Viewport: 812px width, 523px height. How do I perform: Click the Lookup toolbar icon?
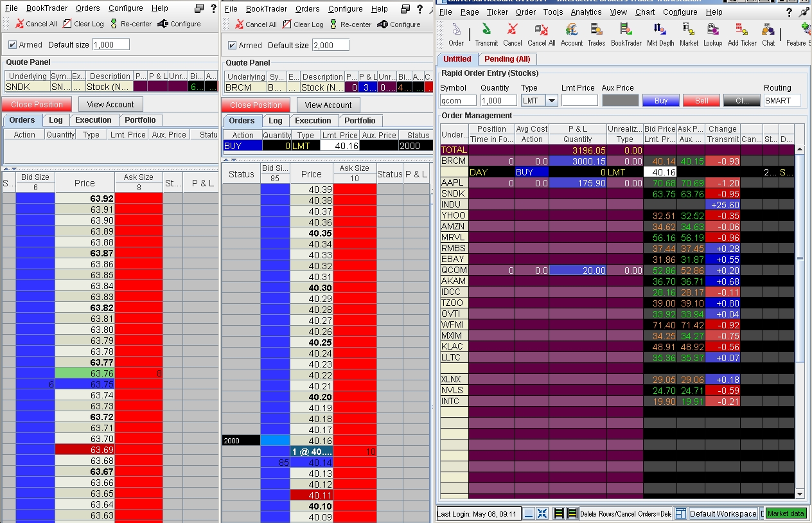(x=712, y=34)
